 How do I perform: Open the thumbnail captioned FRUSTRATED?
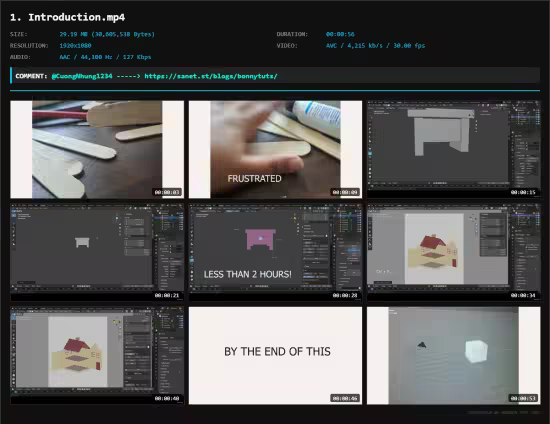[x=275, y=149]
